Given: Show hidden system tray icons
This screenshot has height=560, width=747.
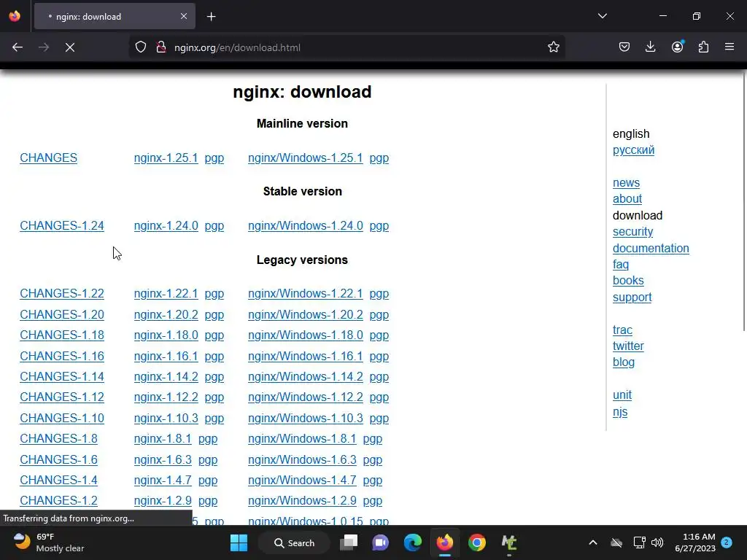Looking at the screenshot, I should [592, 542].
